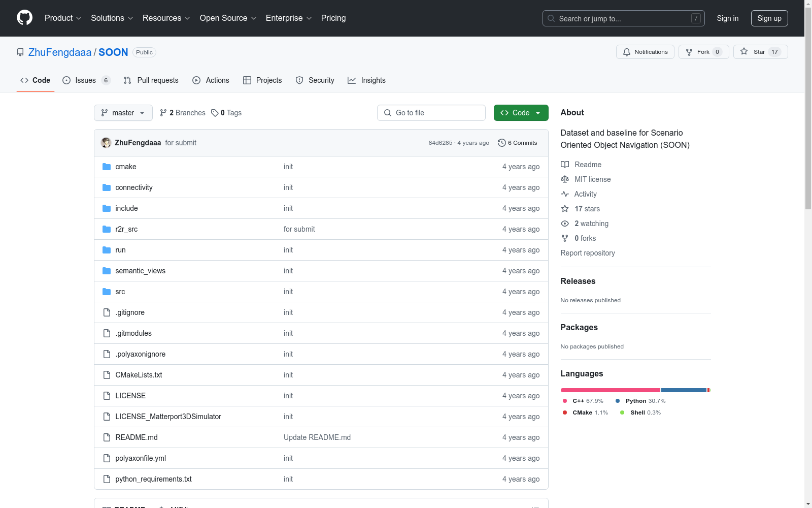Screen dimensions: 812x508
Task: Click the polyaxonfile.yml file icon
Action: 107,458
